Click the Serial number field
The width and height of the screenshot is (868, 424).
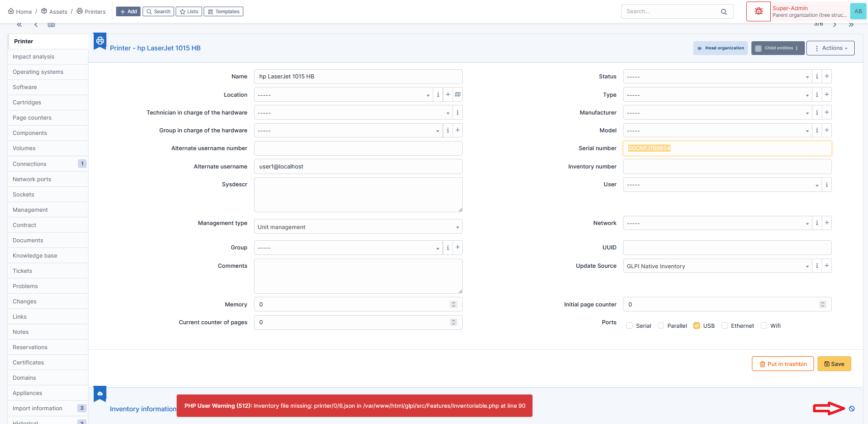(x=727, y=148)
